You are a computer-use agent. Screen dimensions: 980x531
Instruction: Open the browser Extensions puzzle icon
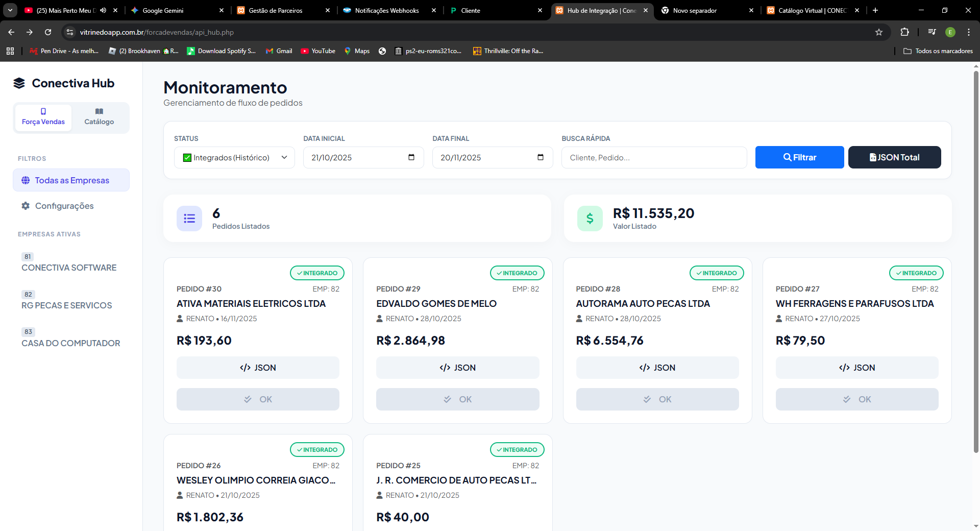904,32
